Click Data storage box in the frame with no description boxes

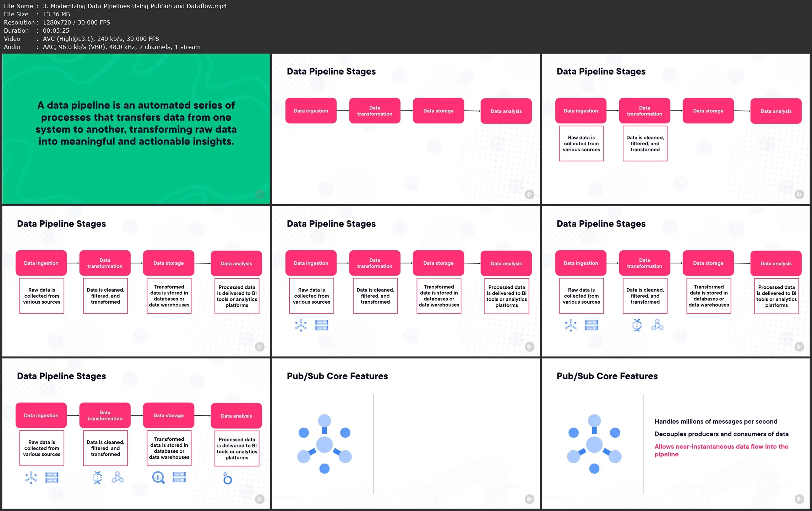pyautogui.click(x=438, y=111)
